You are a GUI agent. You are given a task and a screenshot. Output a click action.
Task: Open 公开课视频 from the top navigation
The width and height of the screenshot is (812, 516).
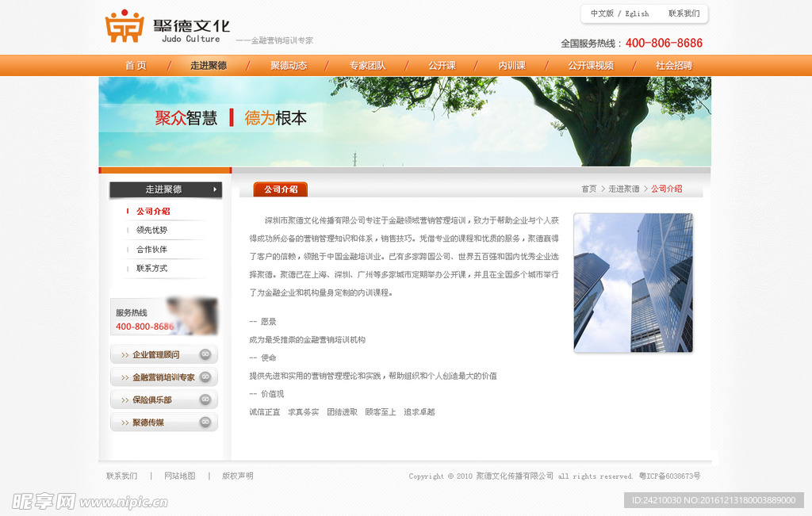(591, 66)
